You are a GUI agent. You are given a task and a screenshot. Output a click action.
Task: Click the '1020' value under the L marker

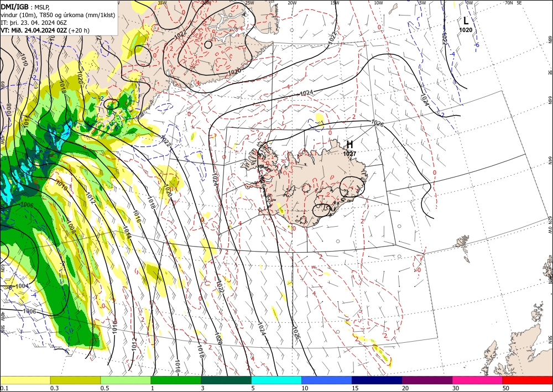[x=466, y=30]
